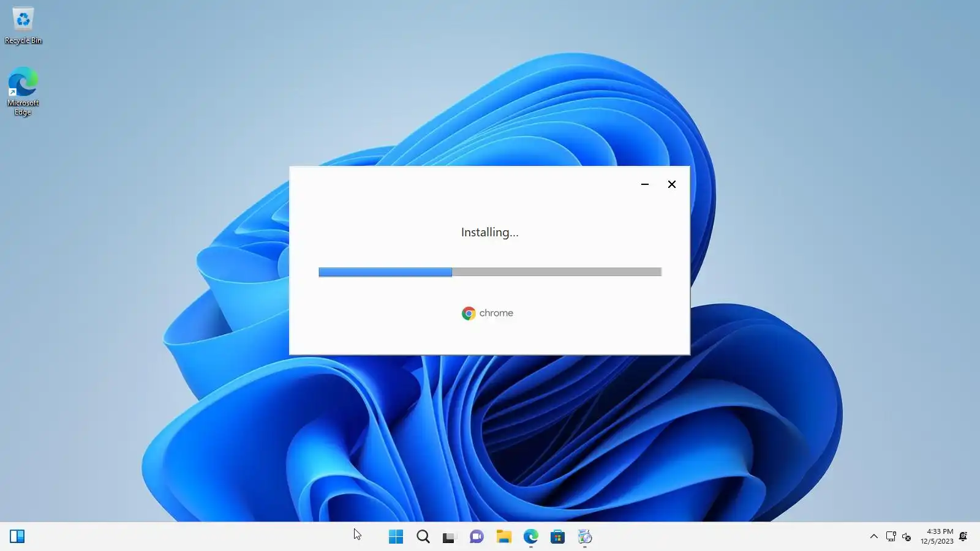
Task: Launch taskbar Search magnifier
Action: point(423,537)
